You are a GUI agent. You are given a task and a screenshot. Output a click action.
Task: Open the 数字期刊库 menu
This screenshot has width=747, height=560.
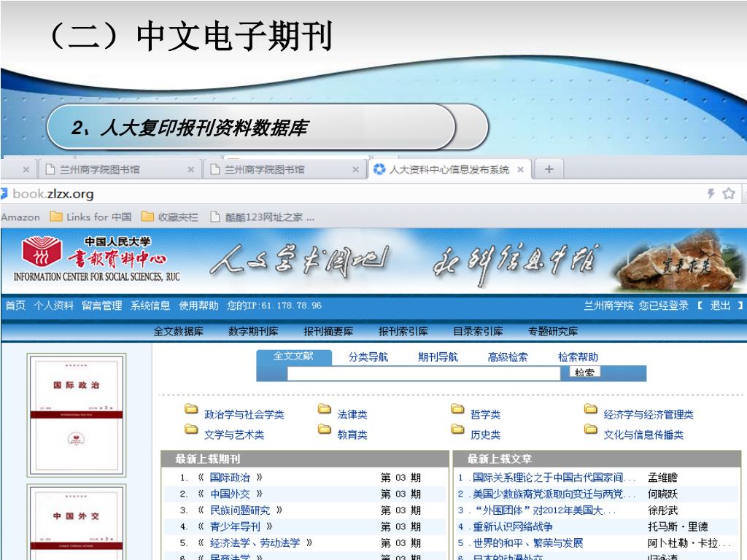253,332
